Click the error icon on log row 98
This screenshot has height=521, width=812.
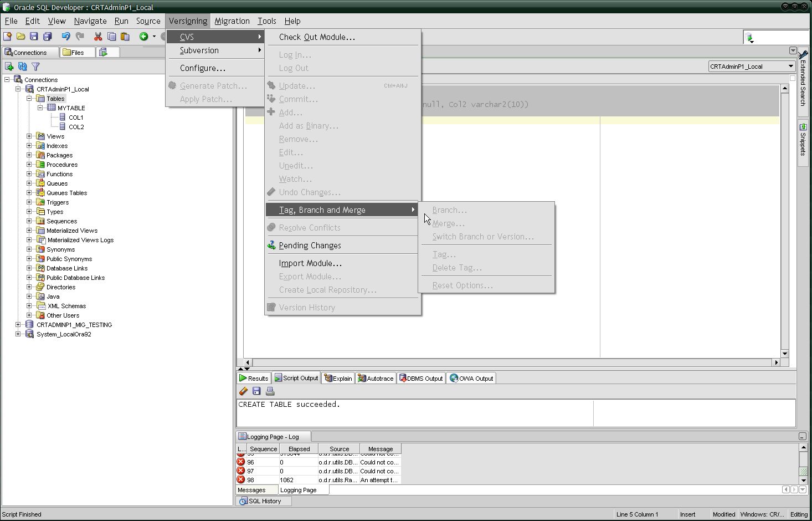(x=241, y=479)
